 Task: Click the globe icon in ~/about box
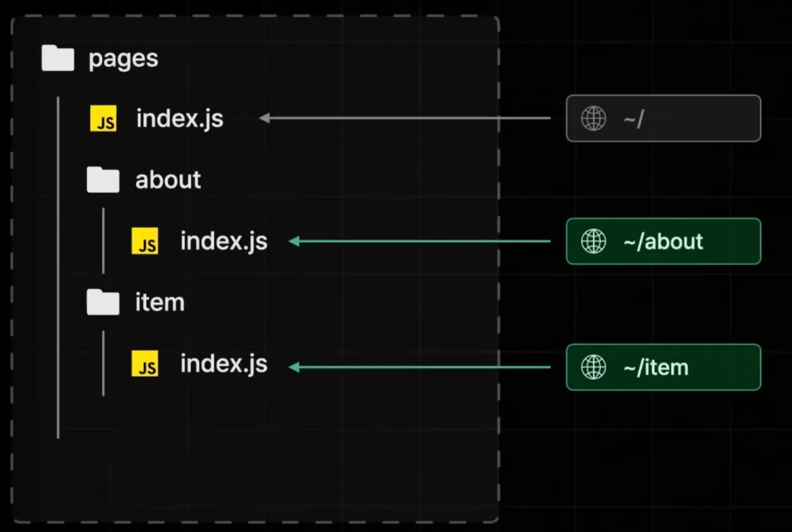(x=593, y=241)
